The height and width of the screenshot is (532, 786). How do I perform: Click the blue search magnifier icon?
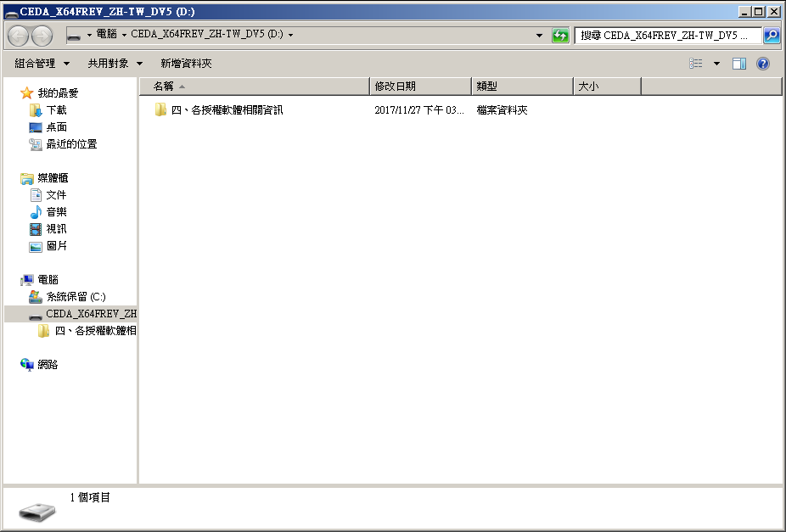click(x=771, y=36)
